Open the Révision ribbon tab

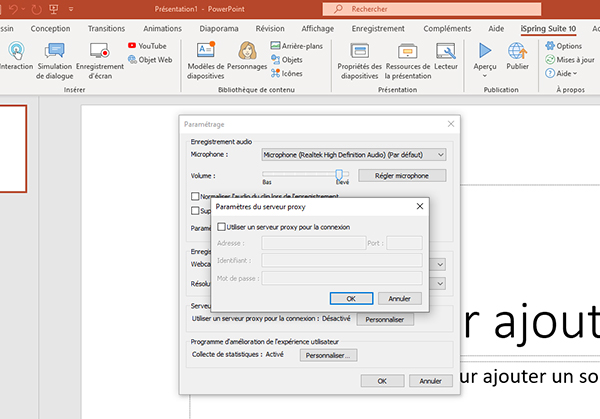click(x=270, y=29)
